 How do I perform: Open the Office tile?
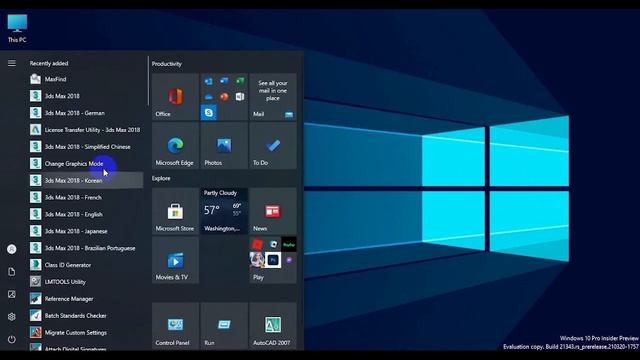(x=176, y=97)
